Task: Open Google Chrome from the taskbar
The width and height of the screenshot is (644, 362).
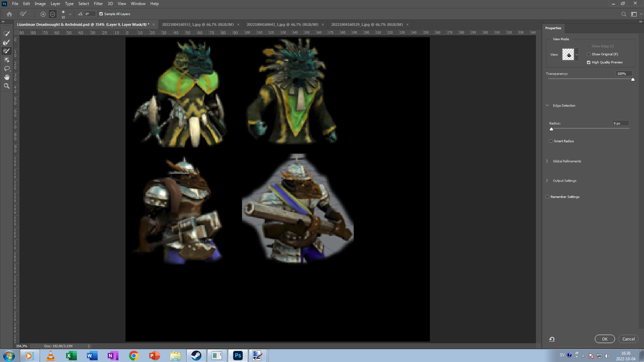Action: [134, 356]
